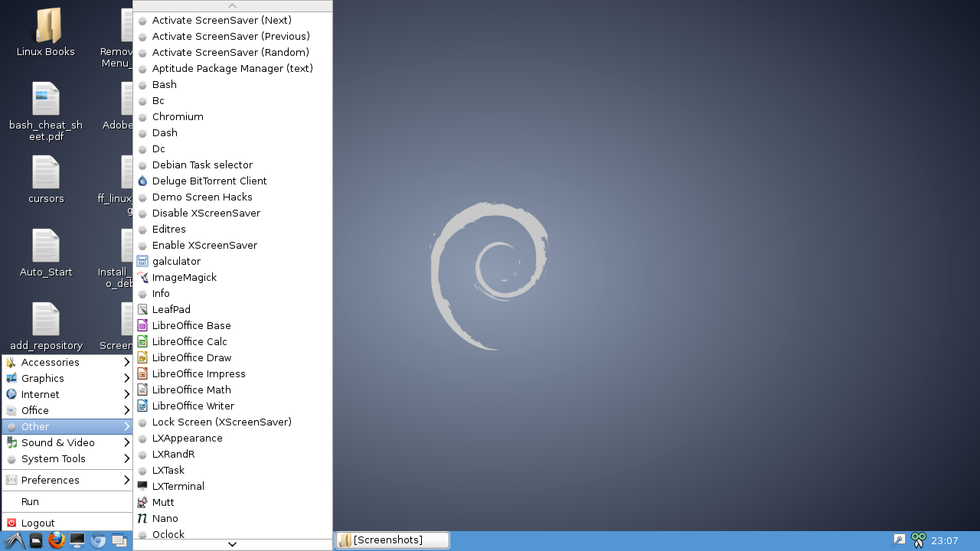Click the 23:07 clock
Screen dimensions: 980x551
coord(945,541)
